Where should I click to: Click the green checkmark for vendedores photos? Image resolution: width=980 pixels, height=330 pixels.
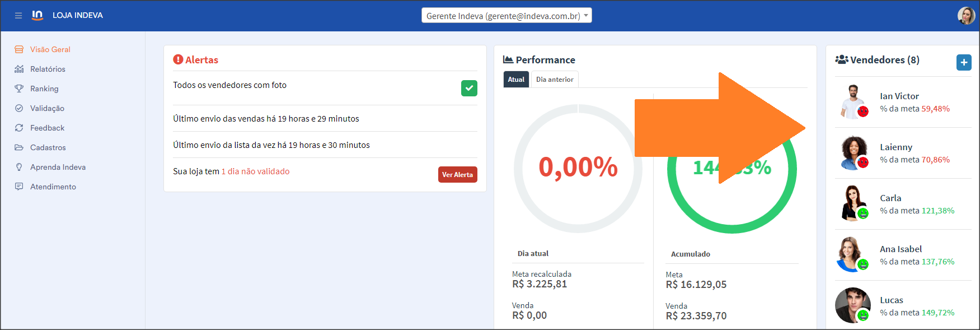coord(469,88)
